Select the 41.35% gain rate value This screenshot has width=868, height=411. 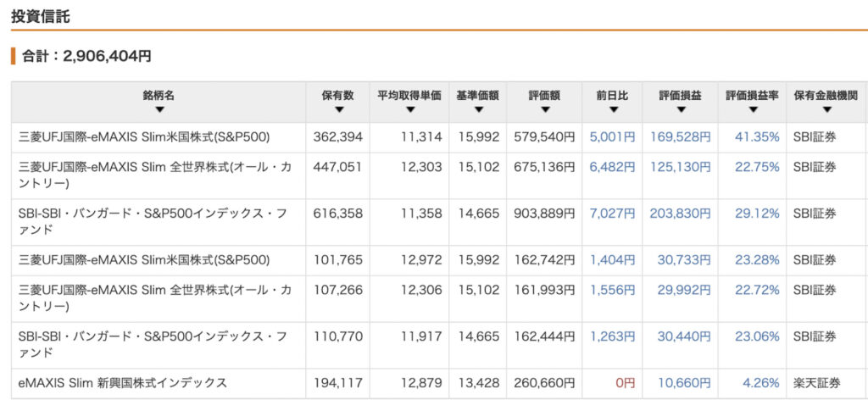tap(757, 137)
